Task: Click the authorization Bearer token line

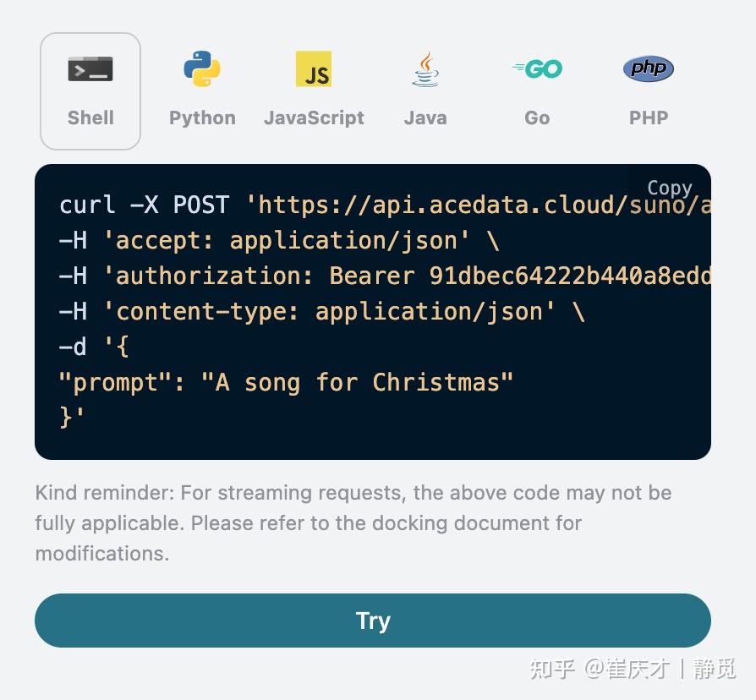Action: pos(385,276)
